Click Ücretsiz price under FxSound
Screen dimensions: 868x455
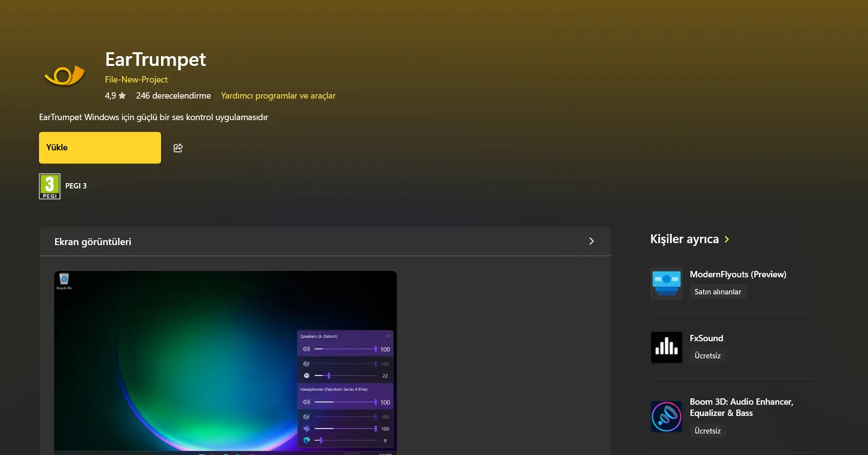pyautogui.click(x=707, y=356)
